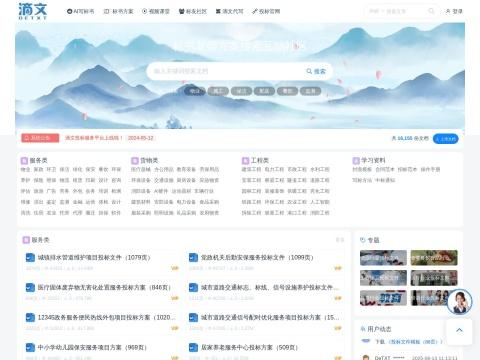Select 人工智能 under 工程类
The image size is (480, 360).
pyautogui.click(x=320, y=202)
